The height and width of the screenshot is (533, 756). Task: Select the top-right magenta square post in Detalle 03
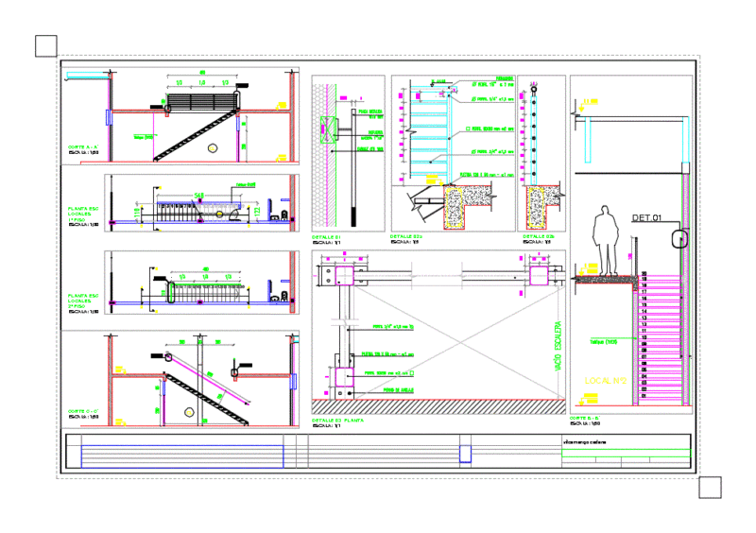click(539, 275)
